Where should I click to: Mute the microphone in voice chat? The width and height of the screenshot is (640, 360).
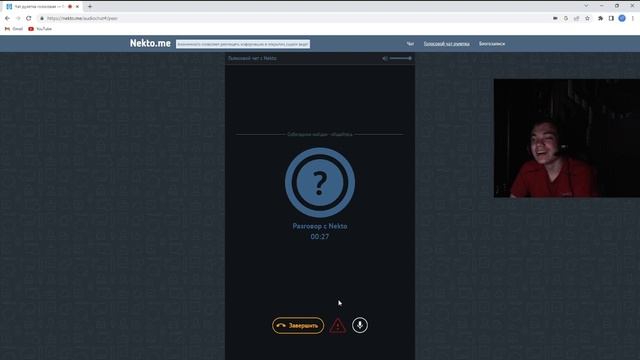[360, 325]
